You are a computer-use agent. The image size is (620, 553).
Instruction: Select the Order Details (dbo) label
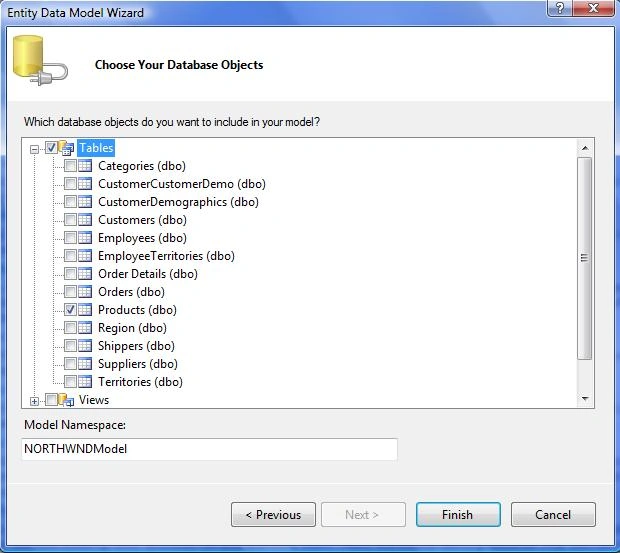coord(148,274)
